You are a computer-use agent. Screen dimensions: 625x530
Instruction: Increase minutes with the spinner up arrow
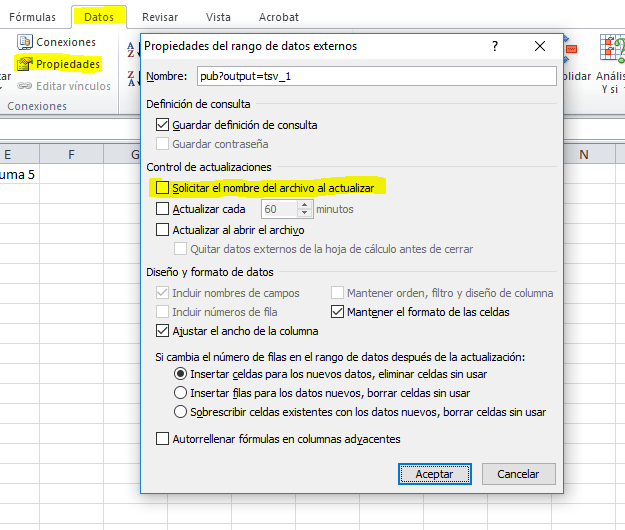305,205
